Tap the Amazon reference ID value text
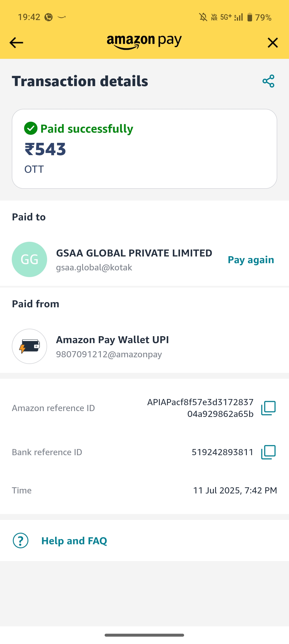Image resolution: width=289 pixels, height=644 pixels. [200, 408]
